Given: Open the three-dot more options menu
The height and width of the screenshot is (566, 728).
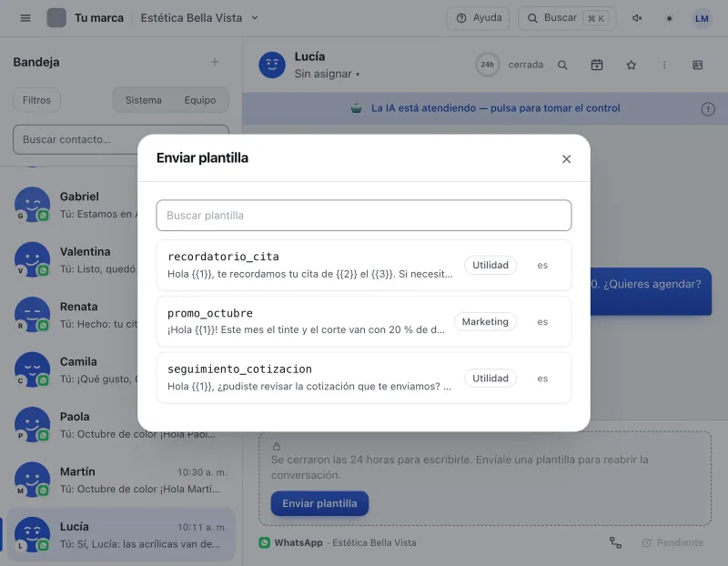Looking at the screenshot, I should click(664, 65).
